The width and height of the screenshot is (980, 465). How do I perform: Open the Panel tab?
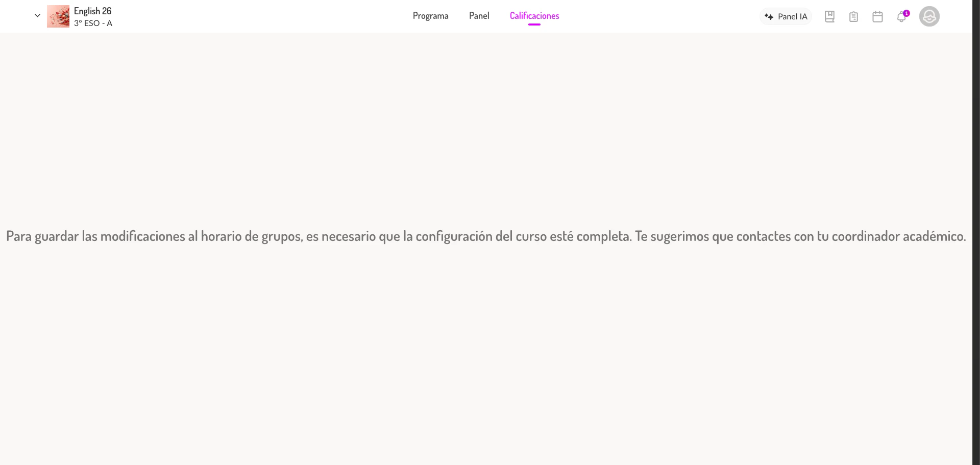(479, 15)
